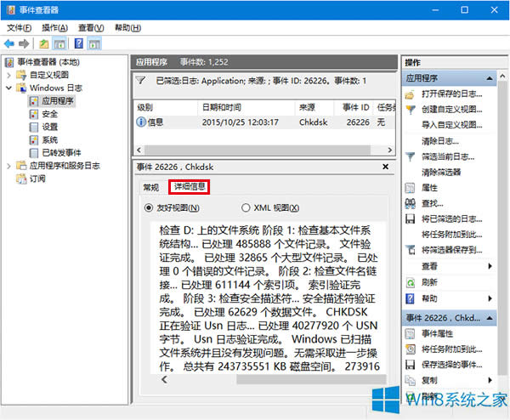Click the filter funnel icon above event list
The height and width of the screenshot is (420, 510).
141,80
